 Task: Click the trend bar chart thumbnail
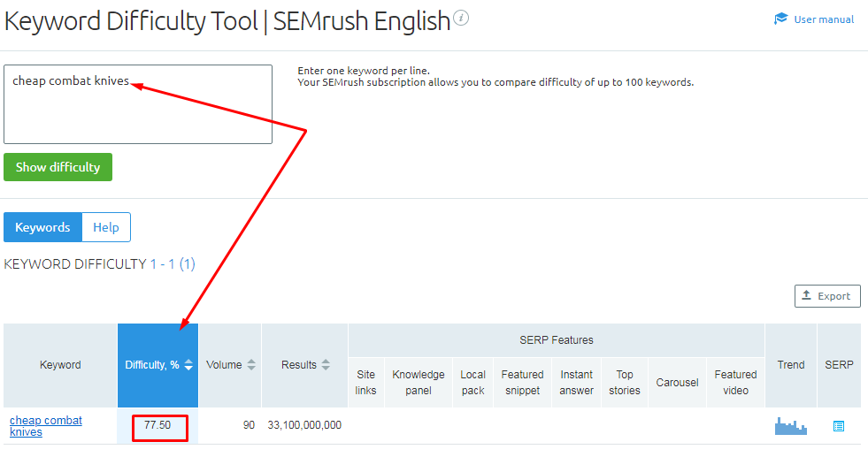(790, 426)
